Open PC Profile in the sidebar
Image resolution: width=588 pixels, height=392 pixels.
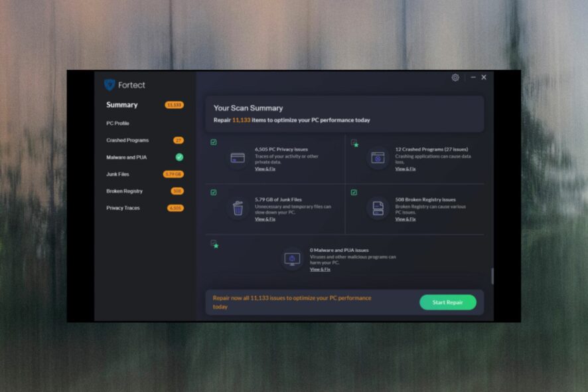(x=117, y=123)
